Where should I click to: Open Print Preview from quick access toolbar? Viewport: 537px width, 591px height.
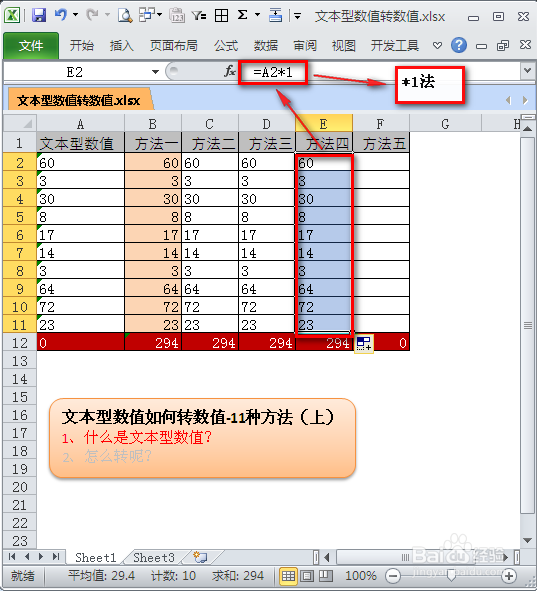[x=125, y=15]
